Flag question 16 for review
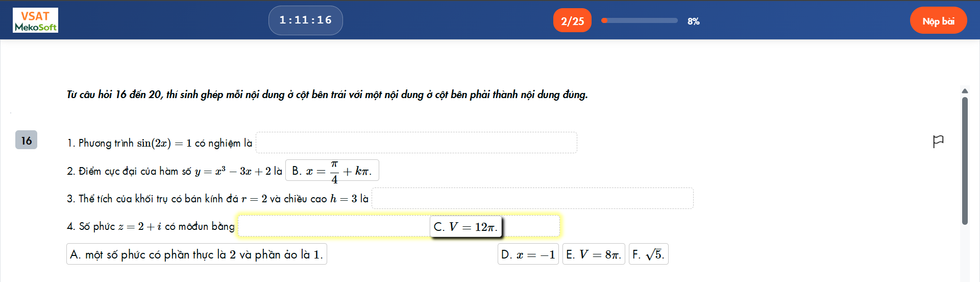 tap(938, 141)
